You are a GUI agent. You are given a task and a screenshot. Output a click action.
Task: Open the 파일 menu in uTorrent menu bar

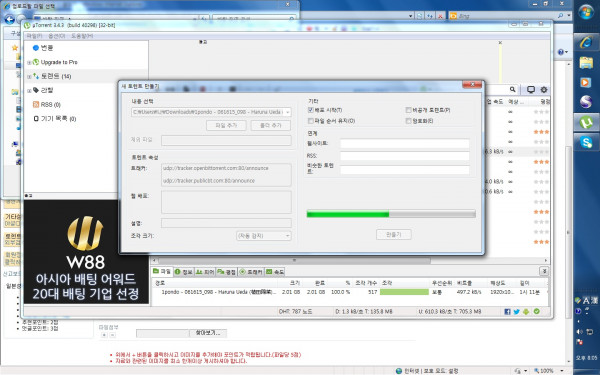click(34, 36)
